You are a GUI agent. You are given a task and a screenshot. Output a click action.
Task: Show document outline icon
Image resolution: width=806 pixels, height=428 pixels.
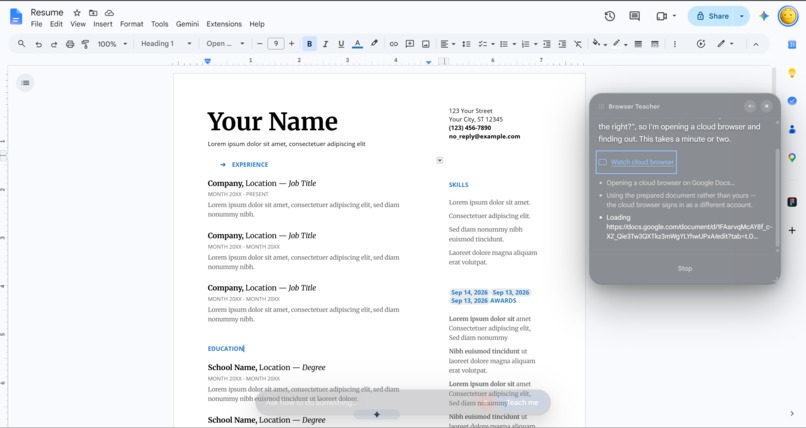pos(25,83)
